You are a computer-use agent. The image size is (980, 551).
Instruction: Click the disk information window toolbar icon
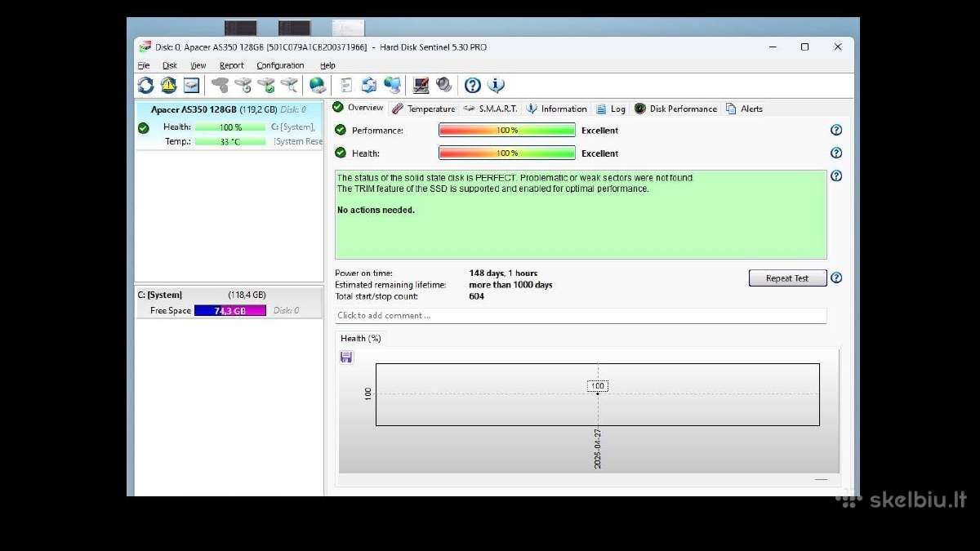191,85
